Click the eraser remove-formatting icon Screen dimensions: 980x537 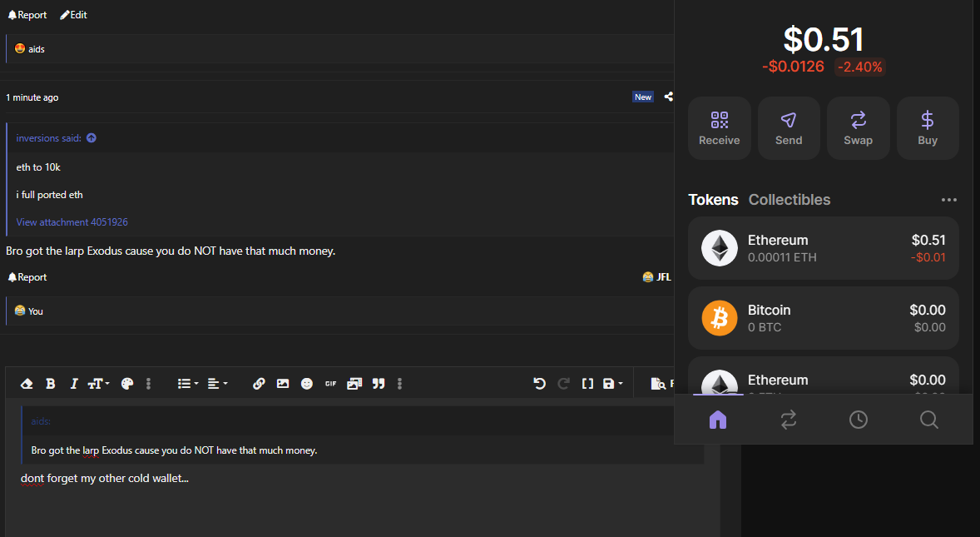(27, 383)
